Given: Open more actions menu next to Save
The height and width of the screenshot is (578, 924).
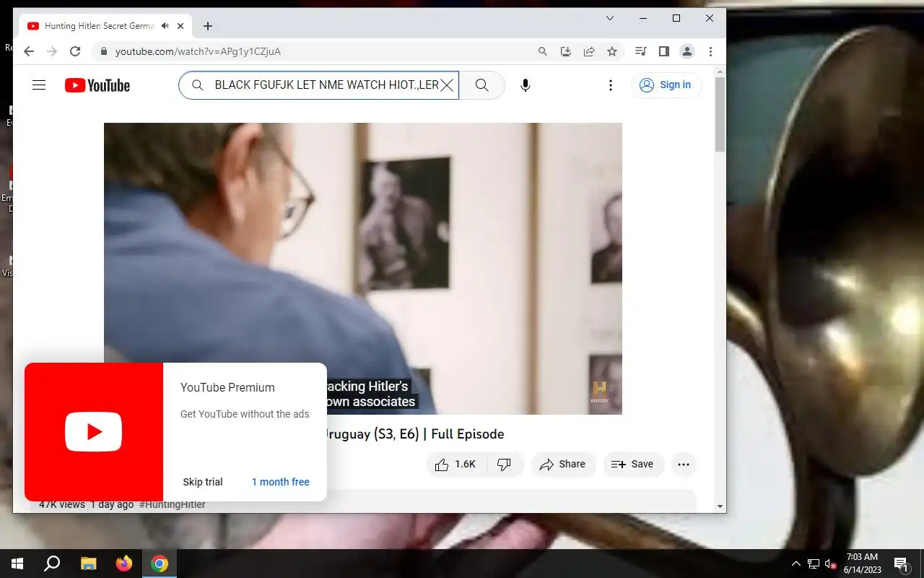Looking at the screenshot, I should pos(684,465).
